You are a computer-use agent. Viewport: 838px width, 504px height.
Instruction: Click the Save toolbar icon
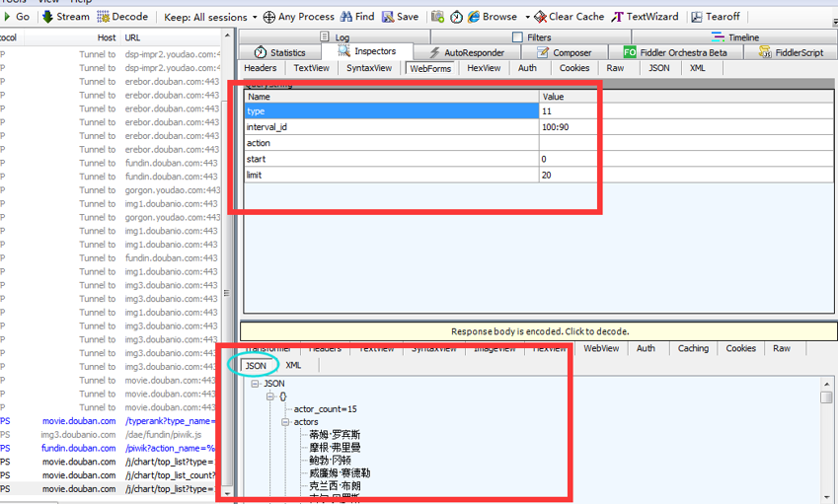pyautogui.click(x=388, y=17)
